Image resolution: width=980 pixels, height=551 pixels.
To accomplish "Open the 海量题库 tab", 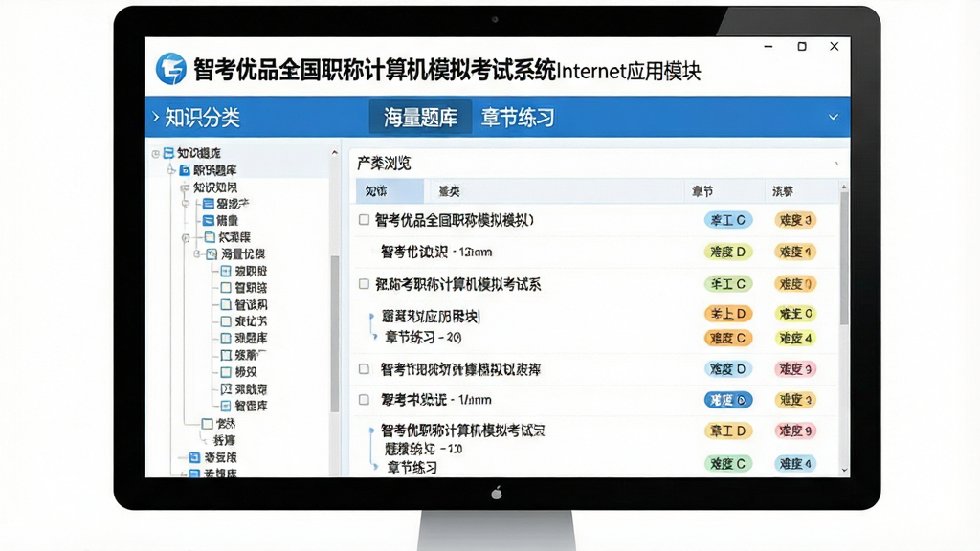I will (420, 117).
